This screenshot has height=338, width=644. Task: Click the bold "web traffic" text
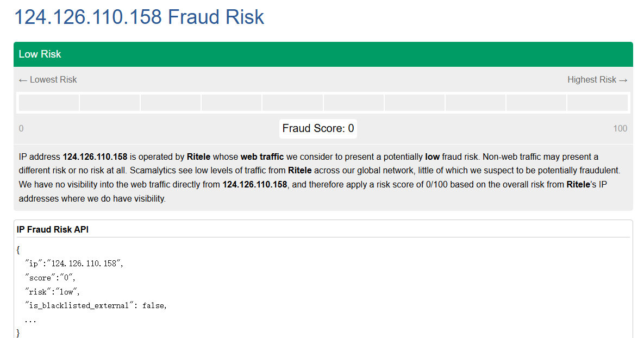coord(262,157)
